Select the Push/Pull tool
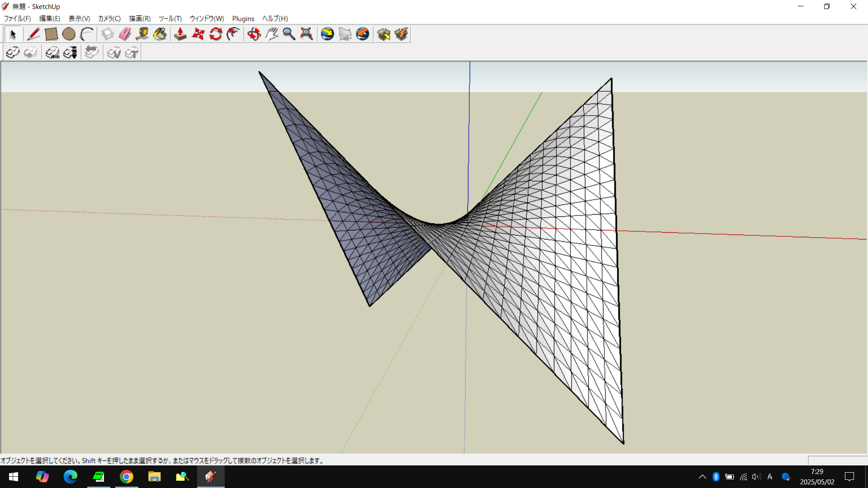 click(180, 34)
